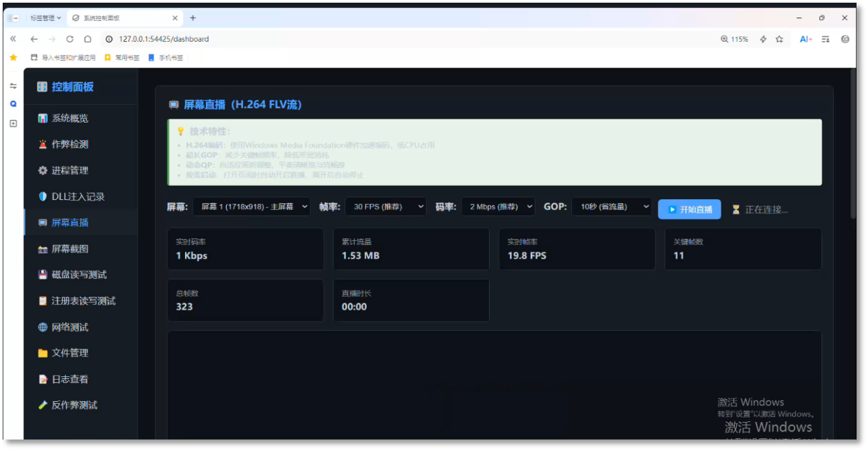Image resolution: width=868 pixels, height=451 pixels.
Task: Open 导入书签和扩展应用 bookmark
Action: pos(64,58)
